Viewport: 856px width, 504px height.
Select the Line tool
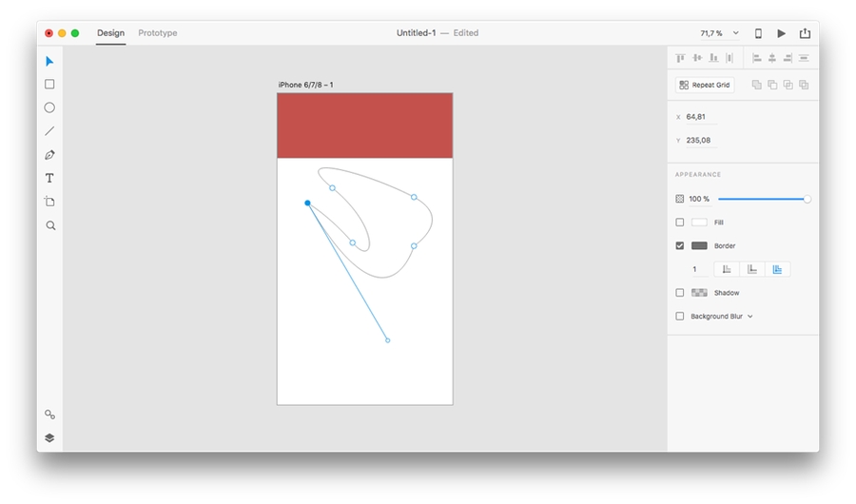pyautogui.click(x=49, y=131)
